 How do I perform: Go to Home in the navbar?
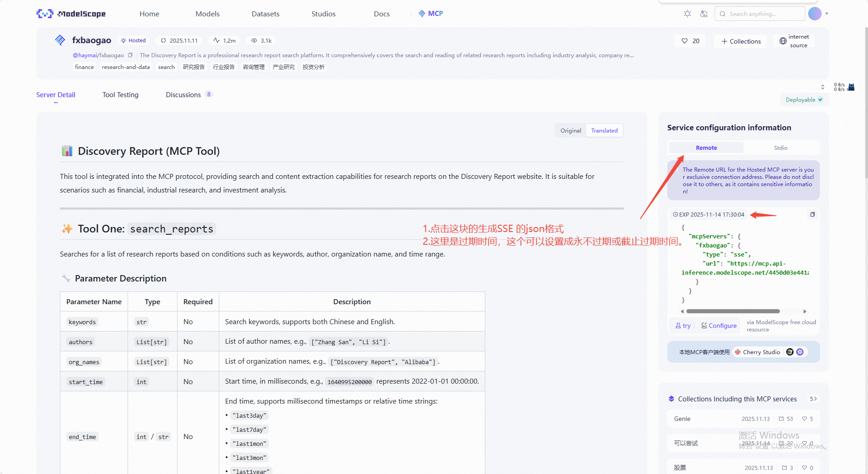pyautogui.click(x=149, y=14)
